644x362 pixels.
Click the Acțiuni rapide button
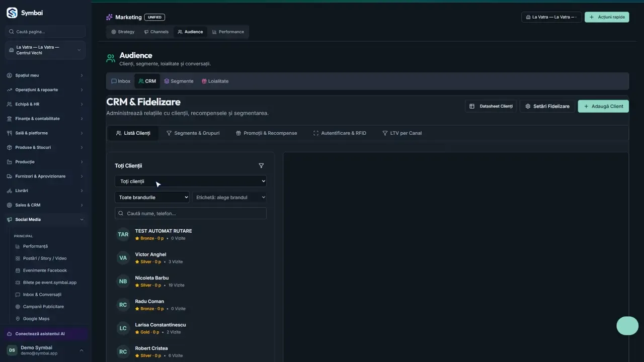tap(607, 17)
